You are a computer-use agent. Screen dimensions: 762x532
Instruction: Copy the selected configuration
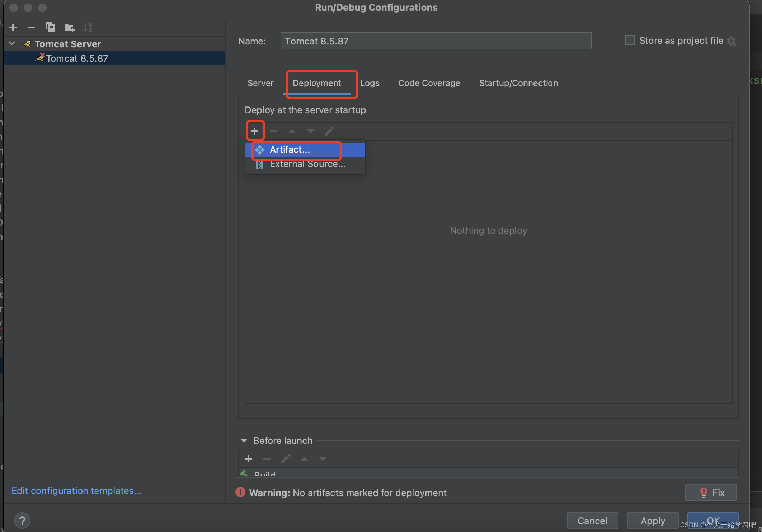pos(50,27)
